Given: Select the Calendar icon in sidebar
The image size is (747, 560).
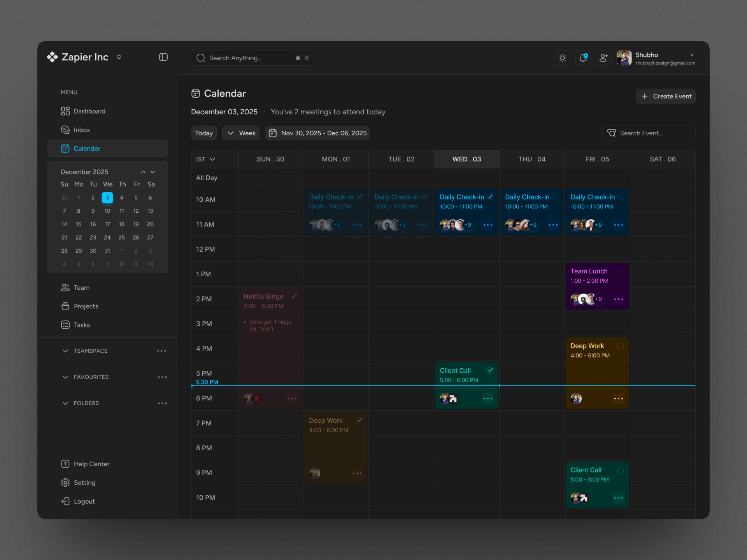Looking at the screenshot, I should pos(65,148).
